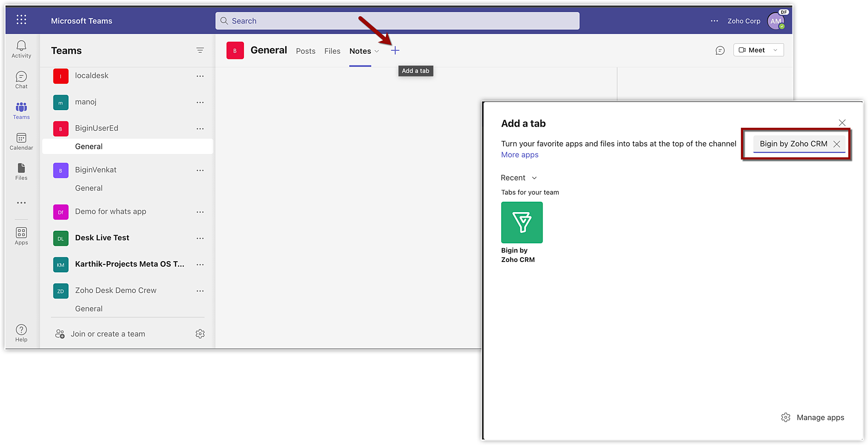Select General channel under BiginUserEd
This screenshot has height=445, width=868.
tap(128, 147)
